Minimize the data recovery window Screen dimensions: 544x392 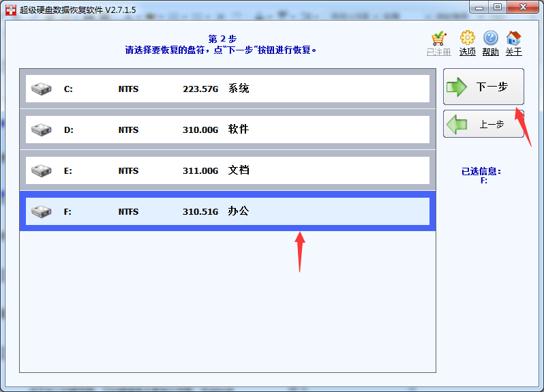pyautogui.click(x=480, y=7)
